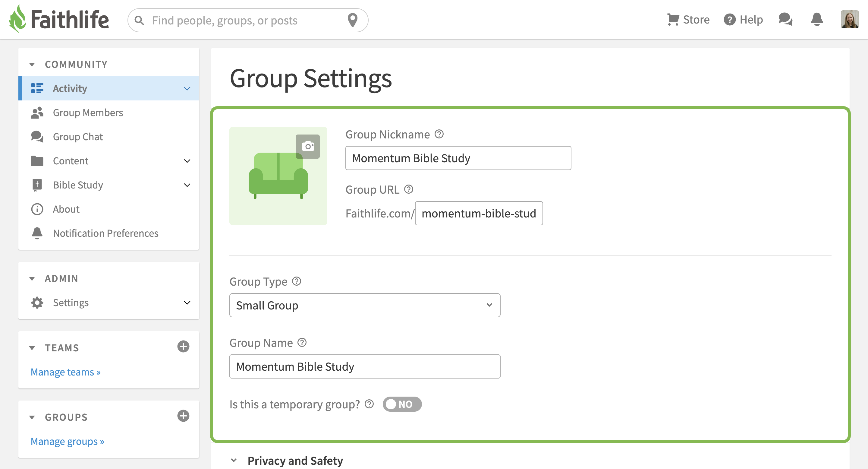Click the Manage groups link
Screen dimensions: 868x469
click(x=68, y=441)
